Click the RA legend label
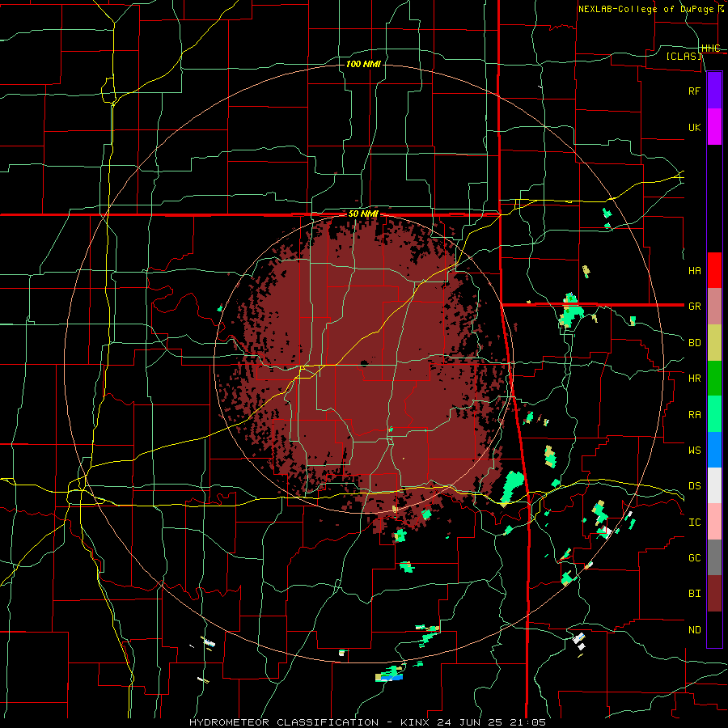Viewport: 728px width, 728px height. click(x=694, y=415)
